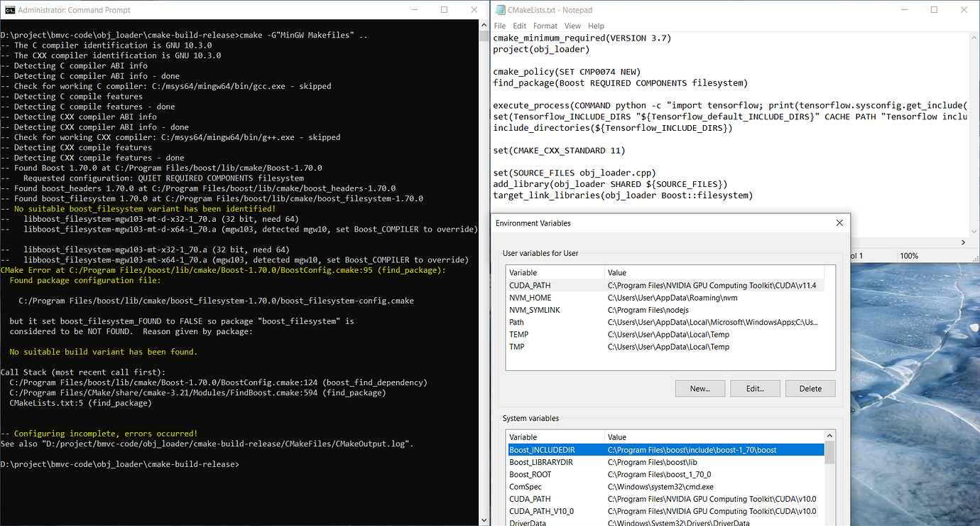Open the File menu in Notepad
The image size is (980, 526).
click(500, 26)
